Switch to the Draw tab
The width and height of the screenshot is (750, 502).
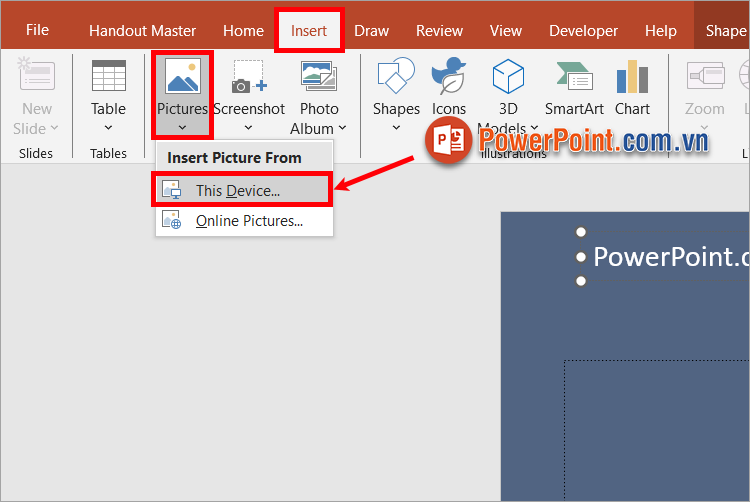(371, 30)
